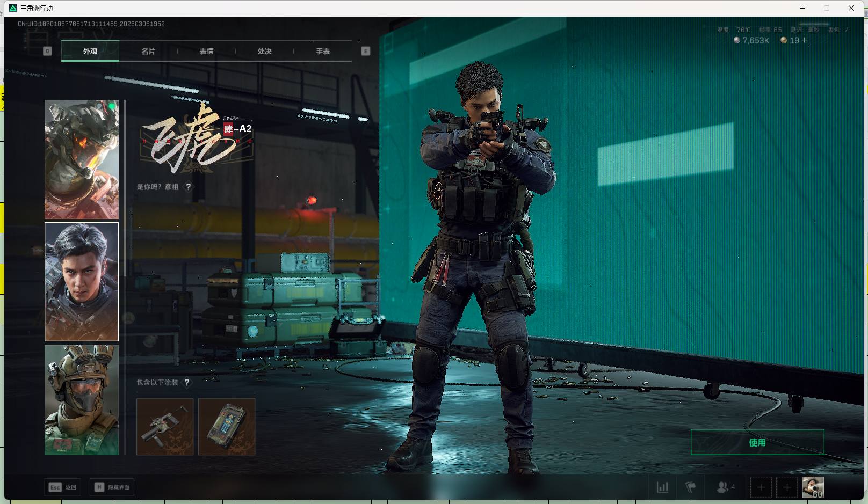The image size is (868, 504).
Task: Select the green-armored mech skin thumbnail
Action: (82, 159)
